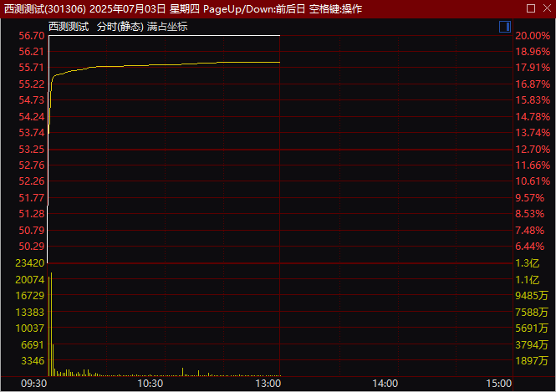Viewport: 556px width, 392px height.
Task: Click the price label 56.21
Action: point(32,52)
